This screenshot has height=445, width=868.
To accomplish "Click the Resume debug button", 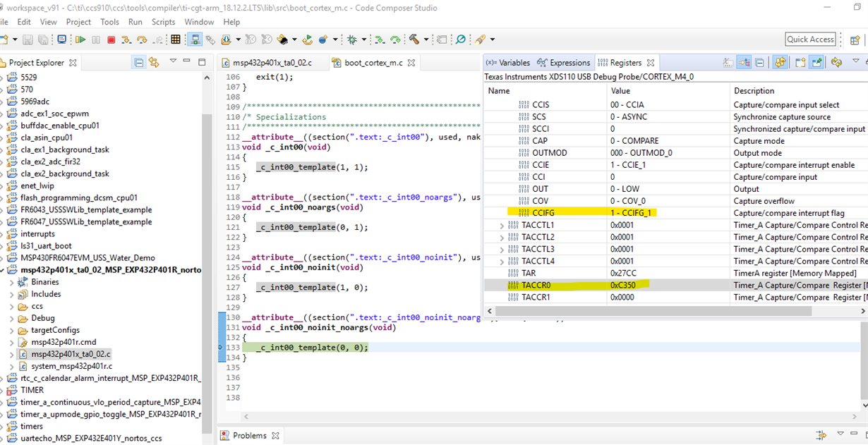I will pos(80,39).
